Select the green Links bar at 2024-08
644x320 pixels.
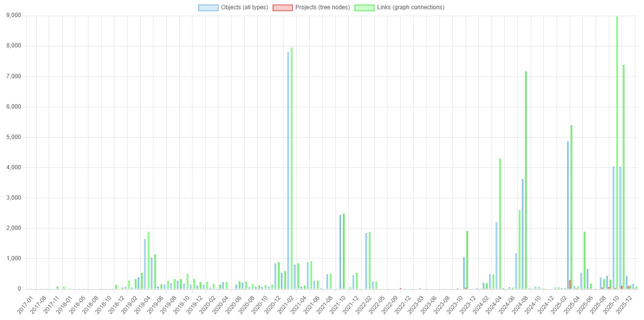tap(526, 181)
